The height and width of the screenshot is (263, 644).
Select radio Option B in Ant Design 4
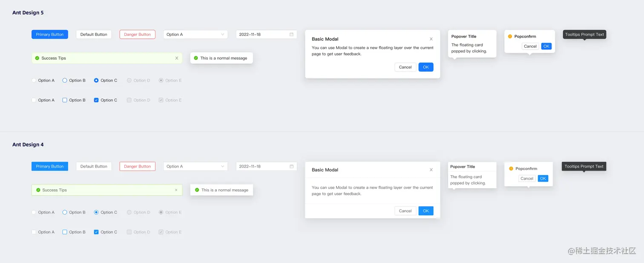coord(65,212)
